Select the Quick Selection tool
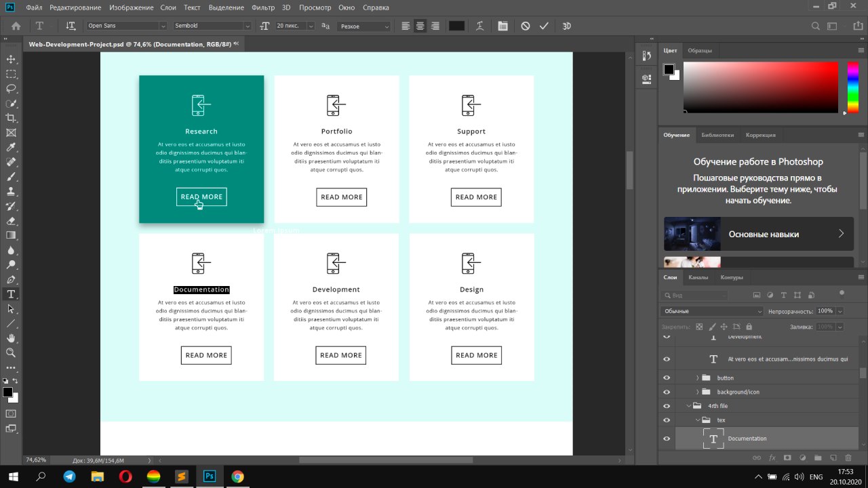 coord(11,104)
